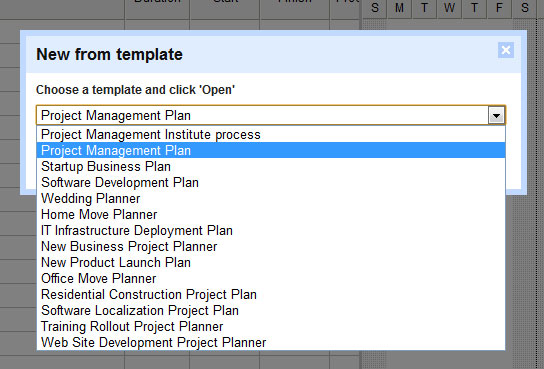Select Home Move Planner option
Viewport: 544px width, 369px height.
click(271, 214)
